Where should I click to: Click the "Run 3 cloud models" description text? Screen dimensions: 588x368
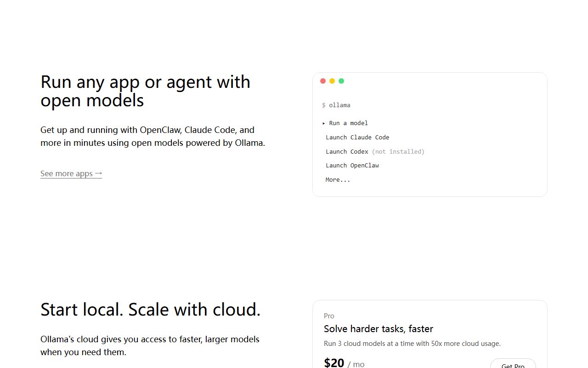[412, 344]
